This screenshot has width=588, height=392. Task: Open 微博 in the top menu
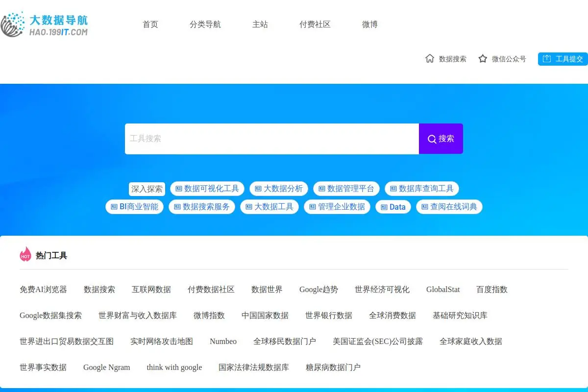(370, 24)
